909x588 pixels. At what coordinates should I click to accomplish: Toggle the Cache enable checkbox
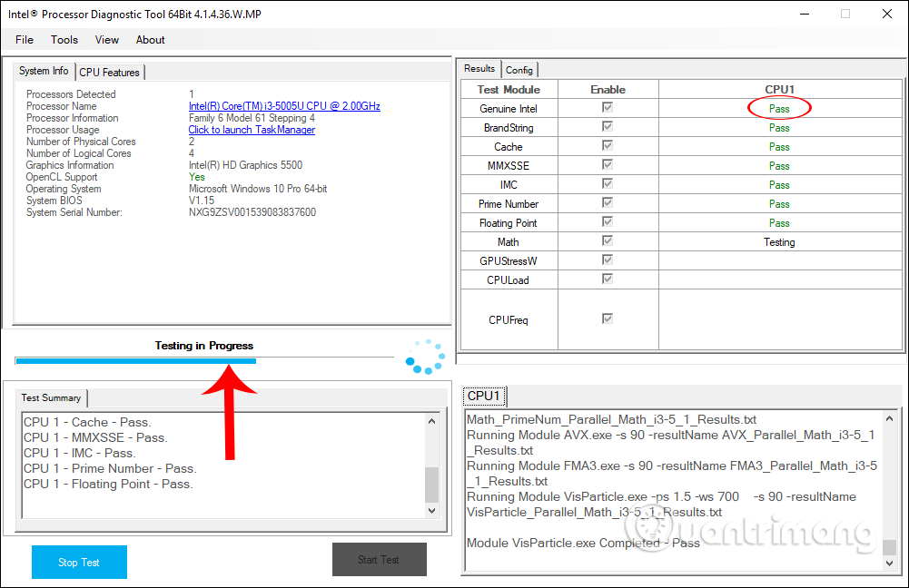(x=607, y=145)
